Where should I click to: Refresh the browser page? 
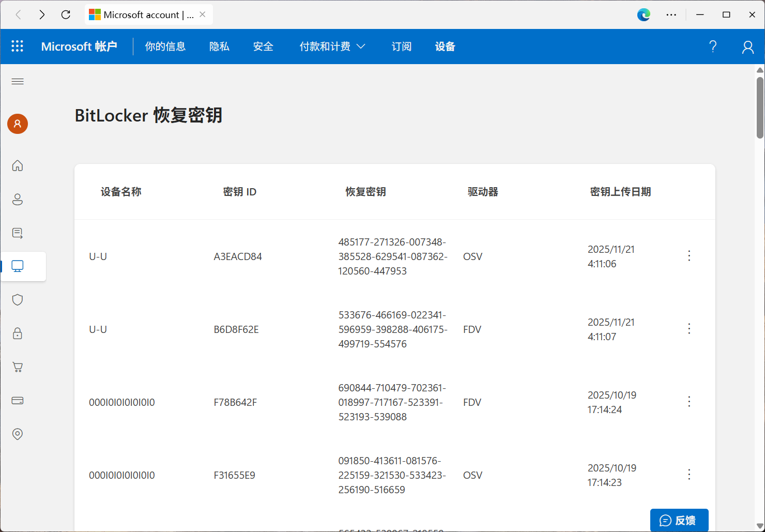point(66,14)
